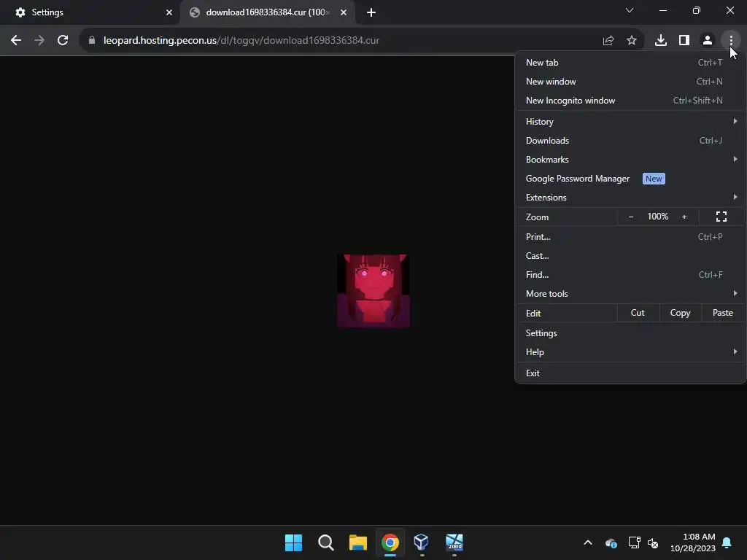Increase zoom with plus button

click(x=684, y=217)
